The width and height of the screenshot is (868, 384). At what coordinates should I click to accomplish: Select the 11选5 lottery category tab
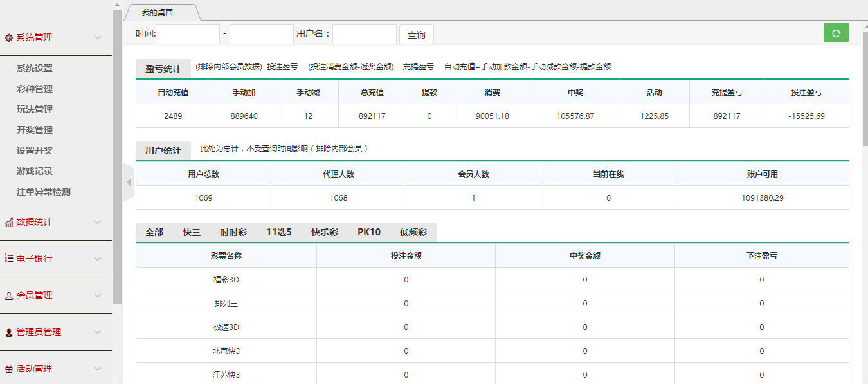[279, 232]
